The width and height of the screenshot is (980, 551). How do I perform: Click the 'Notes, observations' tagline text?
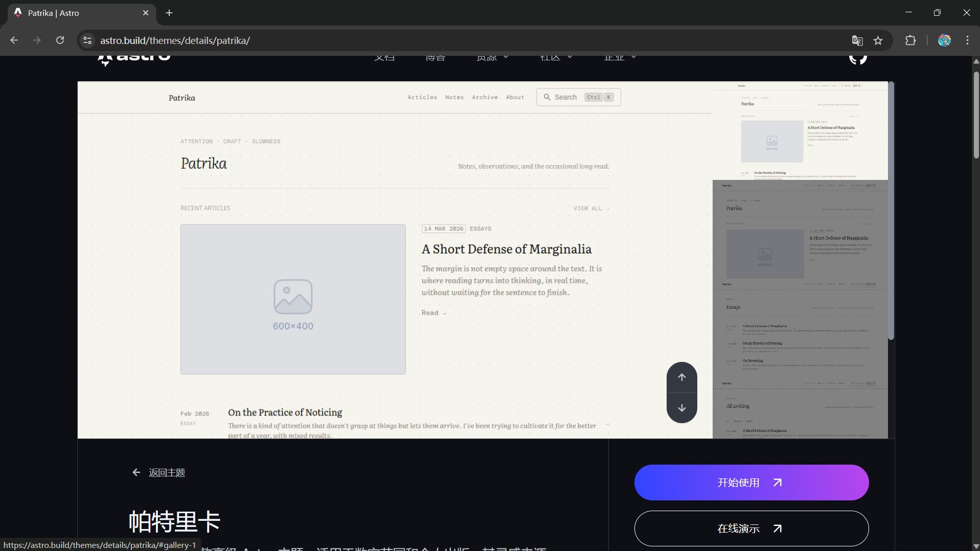[x=533, y=167]
